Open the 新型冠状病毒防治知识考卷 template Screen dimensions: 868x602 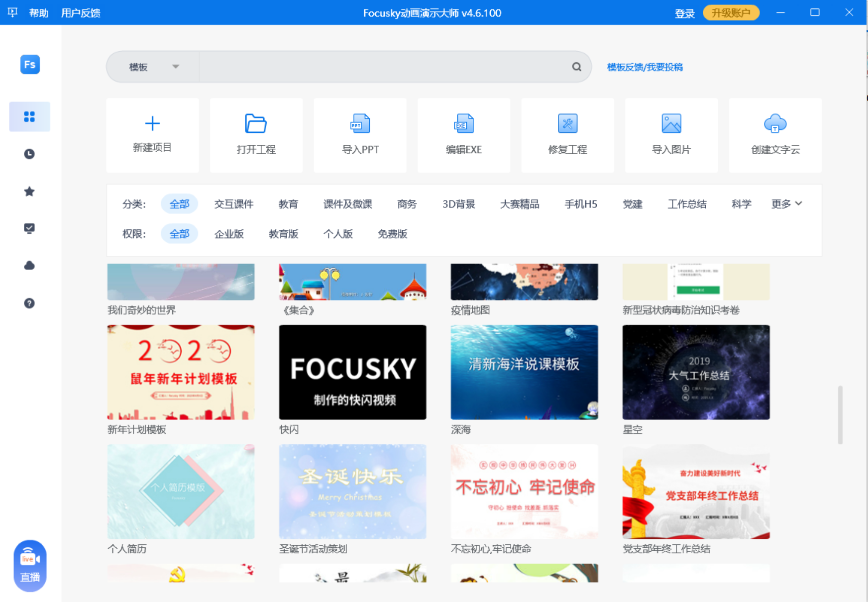pos(696,282)
